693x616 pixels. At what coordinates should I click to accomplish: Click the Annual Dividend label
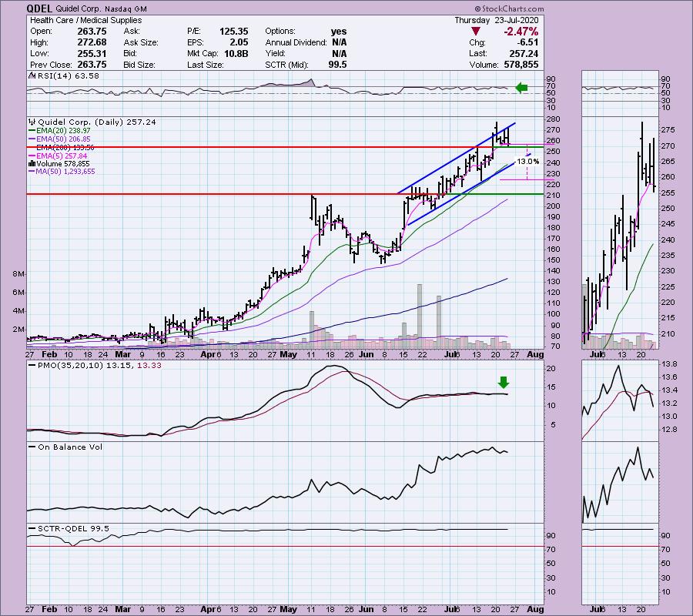(296, 42)
